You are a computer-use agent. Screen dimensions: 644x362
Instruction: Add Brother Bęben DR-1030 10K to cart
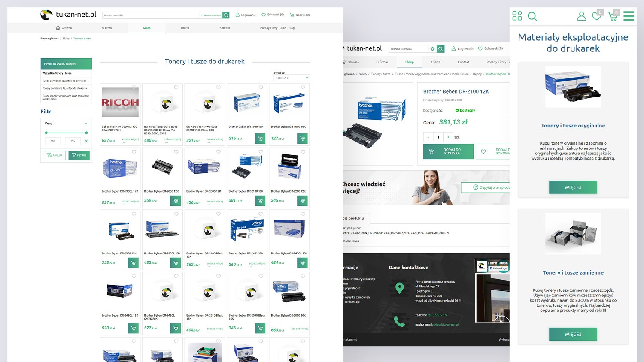tap(260, 139)
